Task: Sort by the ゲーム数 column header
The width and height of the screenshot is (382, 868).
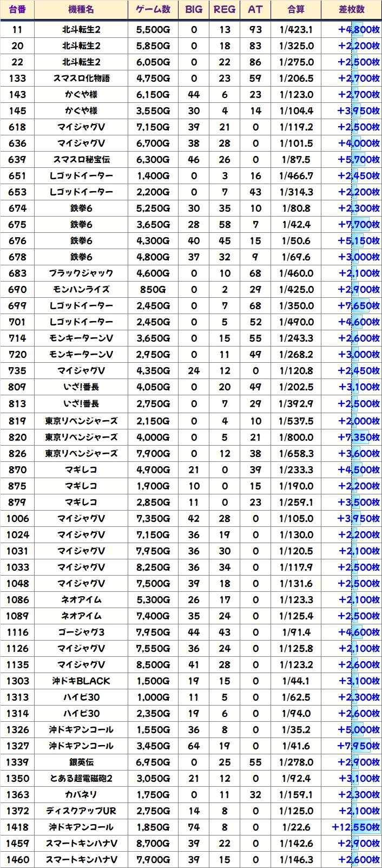Action: pos(153,10)
